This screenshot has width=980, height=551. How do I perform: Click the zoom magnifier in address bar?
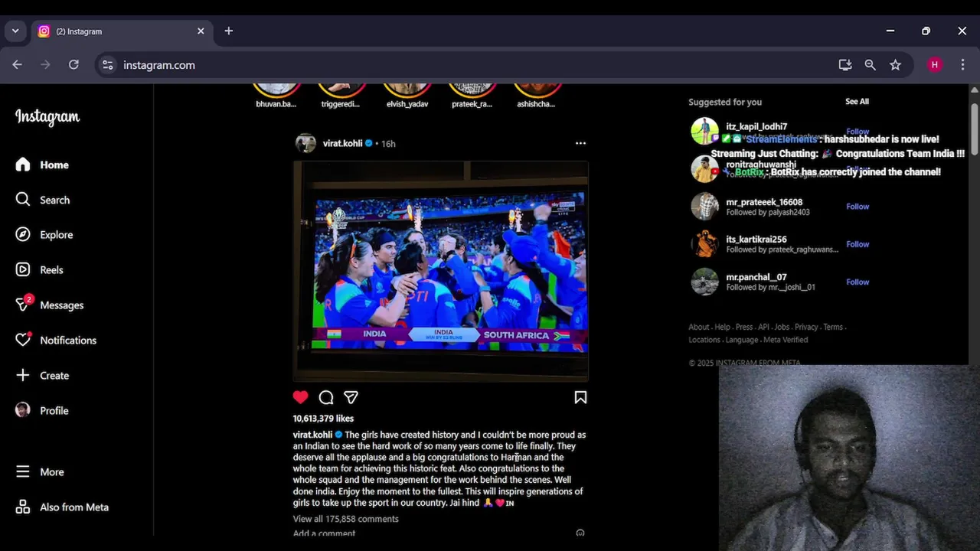(x=871, y=65)
